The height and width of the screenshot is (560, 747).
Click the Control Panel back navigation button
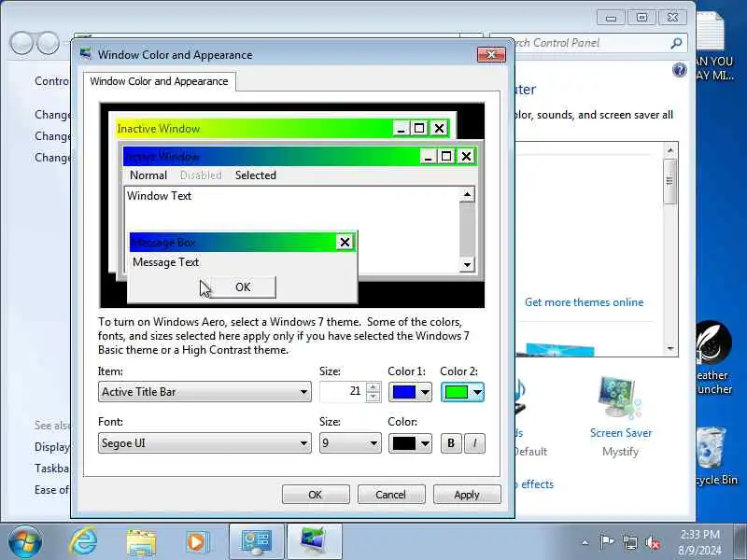[x=21, y=43]
